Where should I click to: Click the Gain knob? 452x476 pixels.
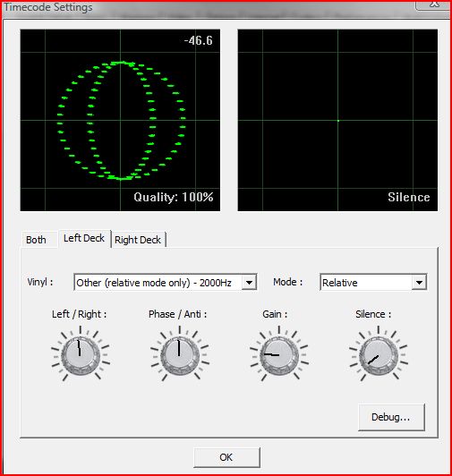(279, 355)
